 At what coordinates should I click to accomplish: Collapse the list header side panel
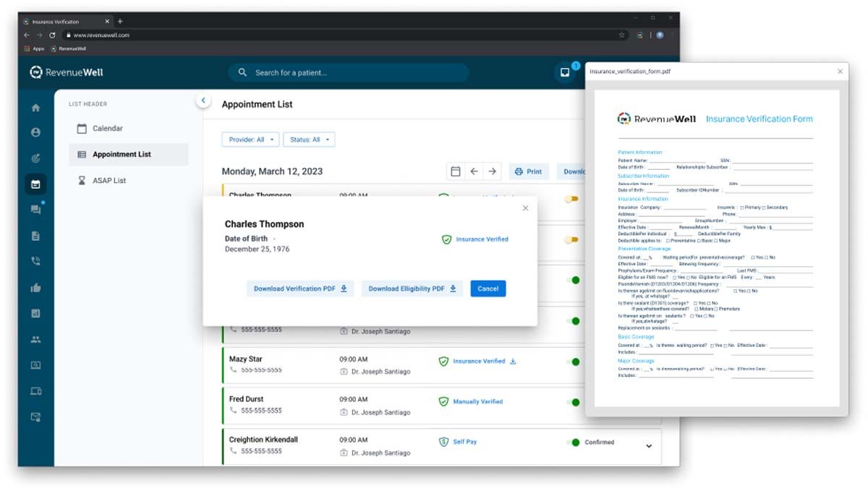(203, 101)
